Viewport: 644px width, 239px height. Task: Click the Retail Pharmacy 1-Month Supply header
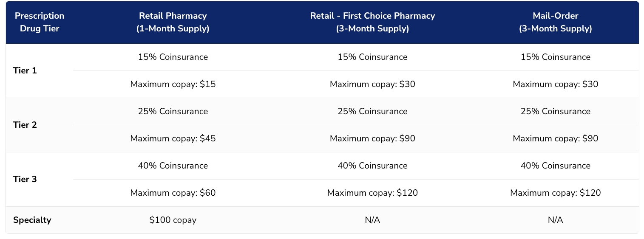pos(173,22)
